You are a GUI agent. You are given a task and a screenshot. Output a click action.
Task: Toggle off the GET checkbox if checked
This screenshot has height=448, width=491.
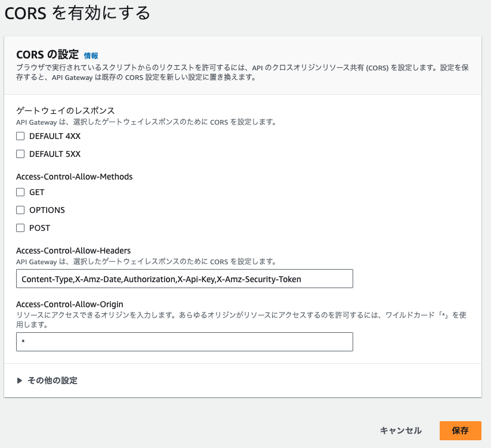[x=20, y=192]
